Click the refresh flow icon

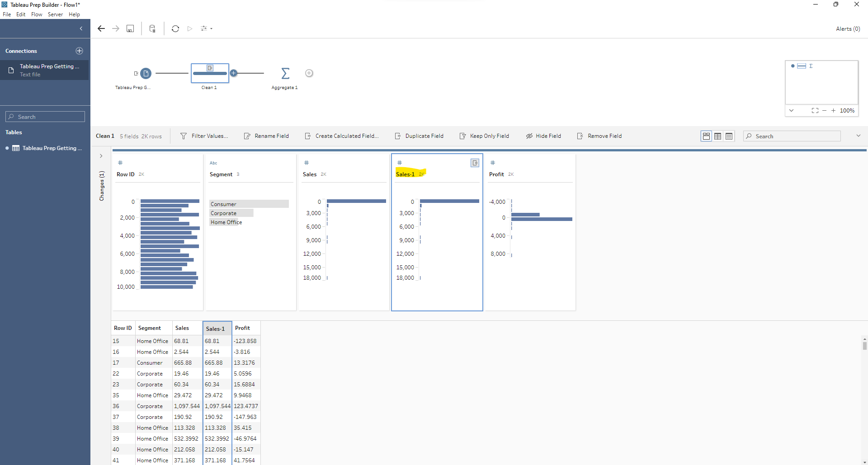(175, 28)
